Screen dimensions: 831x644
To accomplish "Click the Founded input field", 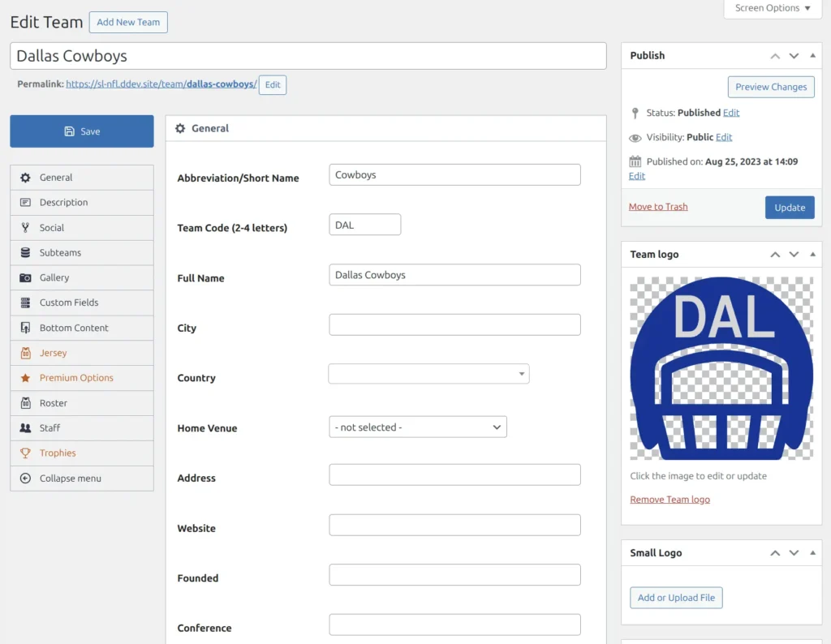I will tap(454, 574).
